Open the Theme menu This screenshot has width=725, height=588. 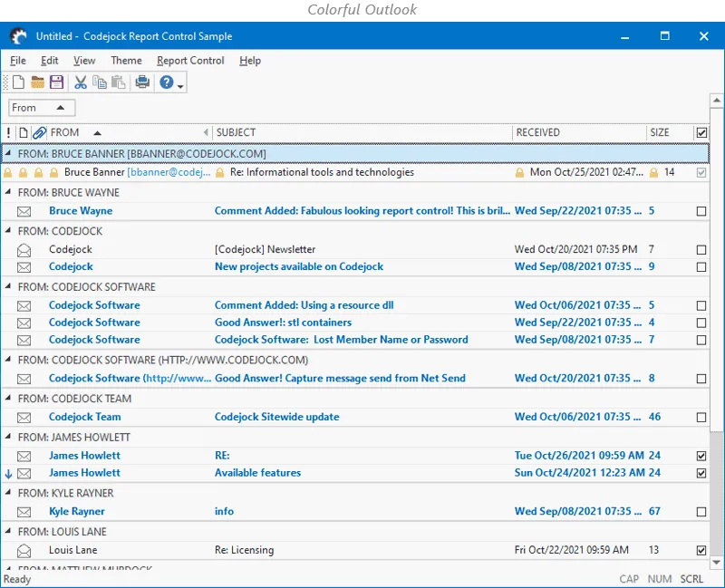126,61
